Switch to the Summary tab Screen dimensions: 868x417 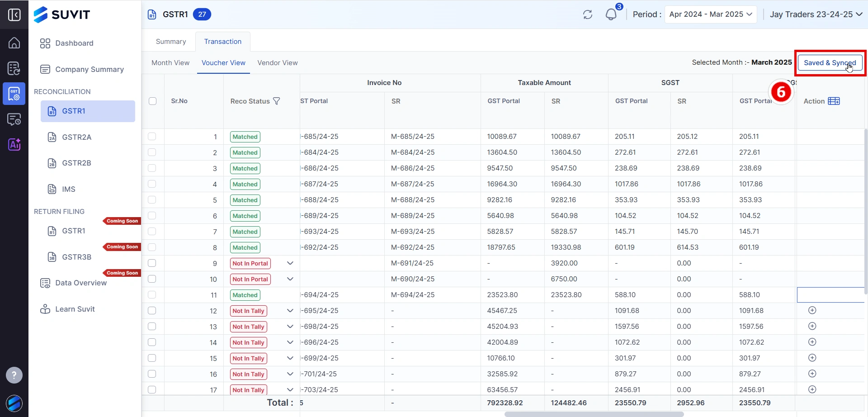[171, 42]
